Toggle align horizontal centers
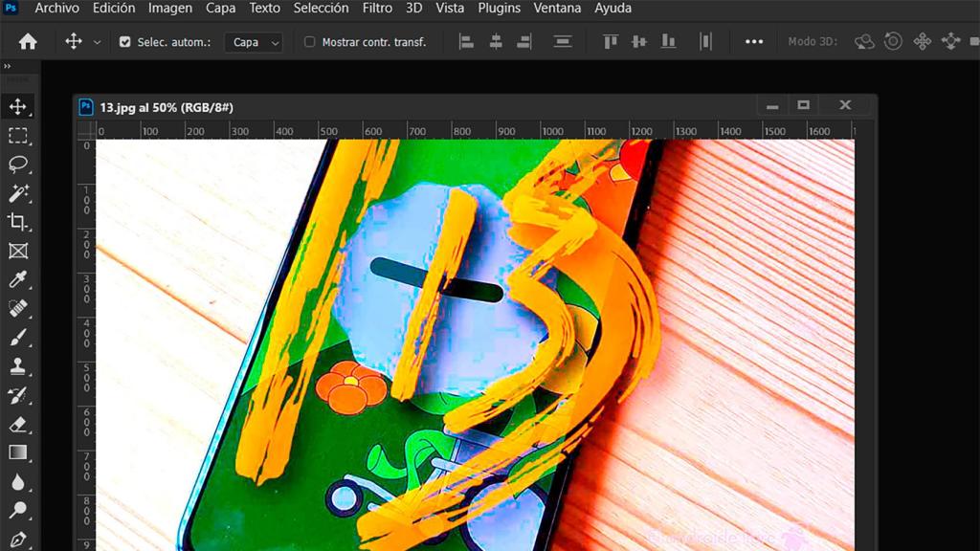This screenshot has height=551, width=980. (x=495, y=42)
